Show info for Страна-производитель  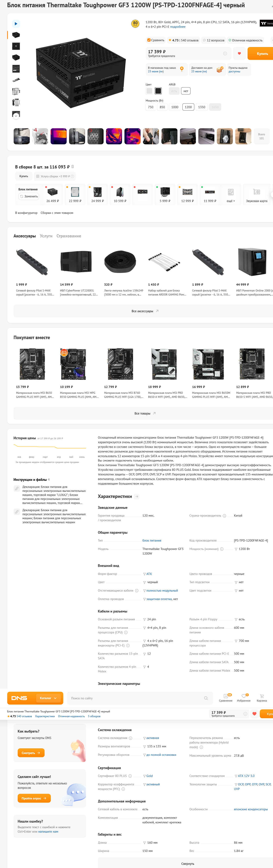tap(224, 516)
